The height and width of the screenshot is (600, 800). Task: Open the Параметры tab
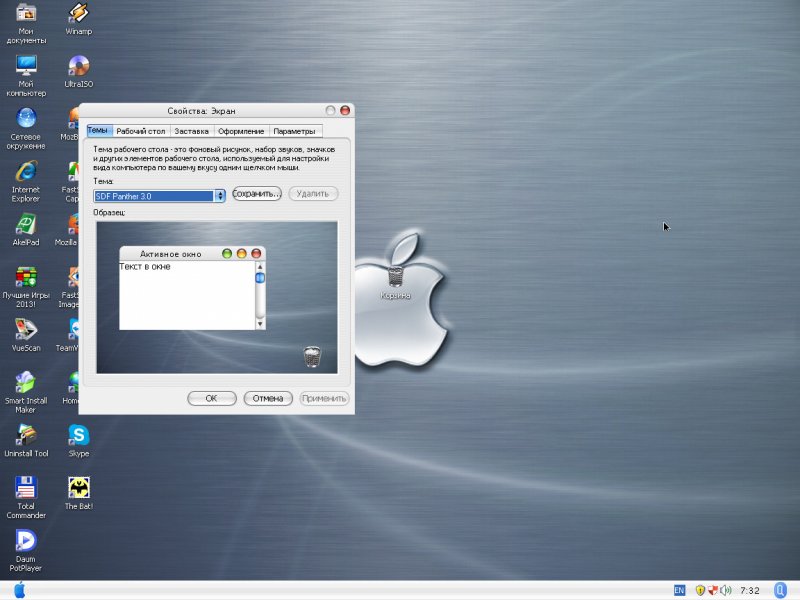pyautogui.click(x=294, y=131)
